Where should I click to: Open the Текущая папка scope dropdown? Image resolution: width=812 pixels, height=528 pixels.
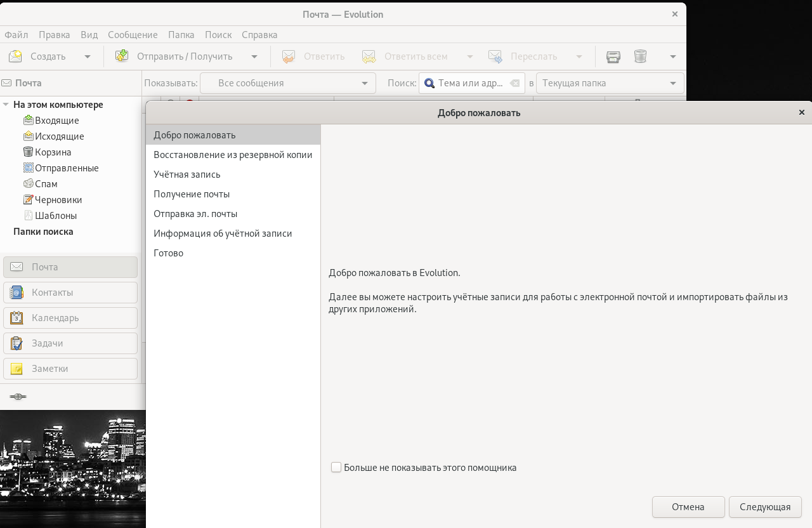click(x=610, y=83)
